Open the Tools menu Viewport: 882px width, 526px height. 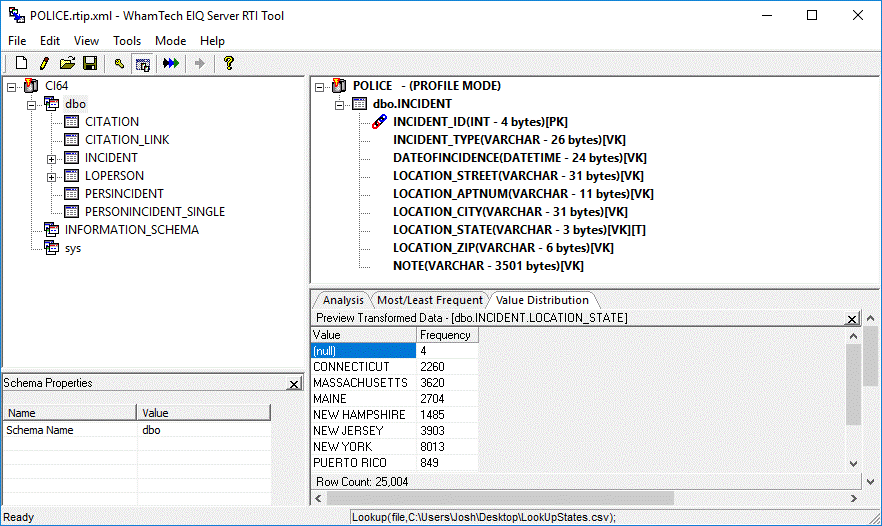127,41
